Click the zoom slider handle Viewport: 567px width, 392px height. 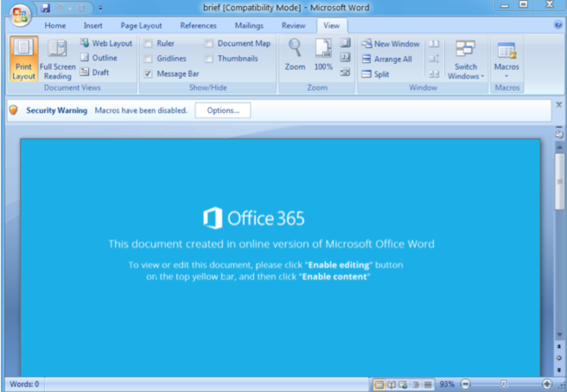coord(503,384)
